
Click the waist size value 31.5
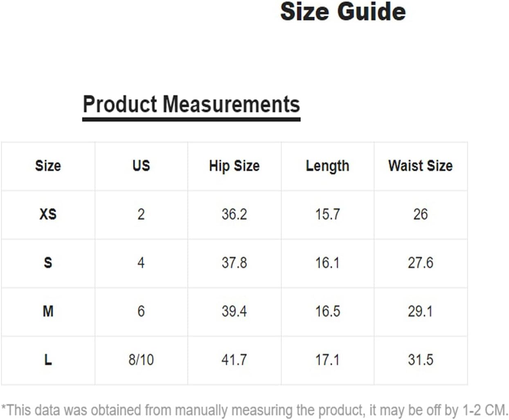click(421, 360)
